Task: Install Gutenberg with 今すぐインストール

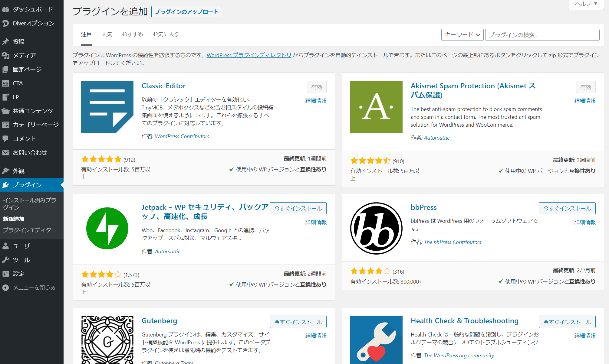Action: click(x=298, y=322)
